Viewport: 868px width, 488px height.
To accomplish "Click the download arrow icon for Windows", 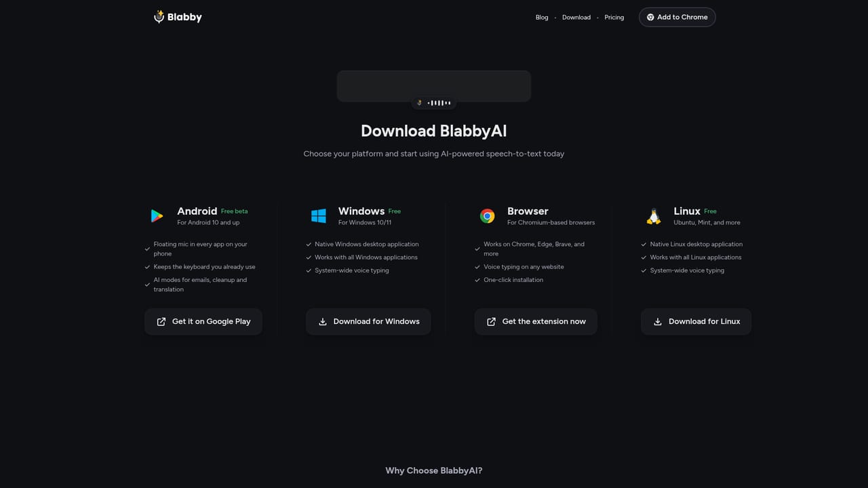I will [323, 321].
